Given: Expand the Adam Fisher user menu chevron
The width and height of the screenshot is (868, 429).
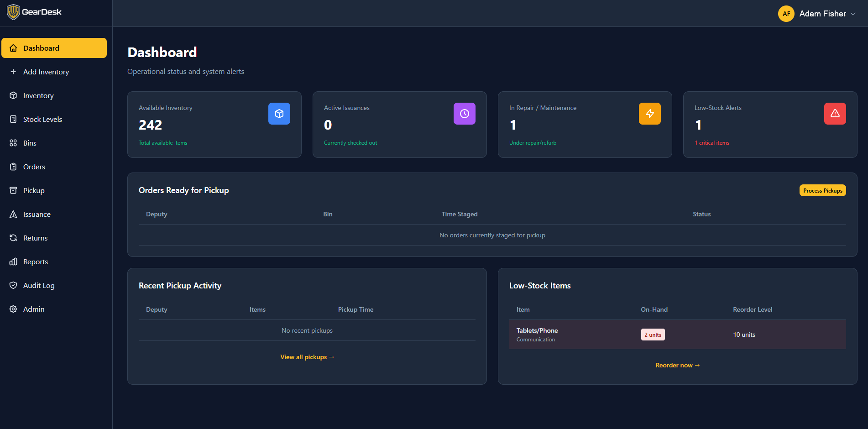Looking at the screenshot, I should click(x=853, y=14).
